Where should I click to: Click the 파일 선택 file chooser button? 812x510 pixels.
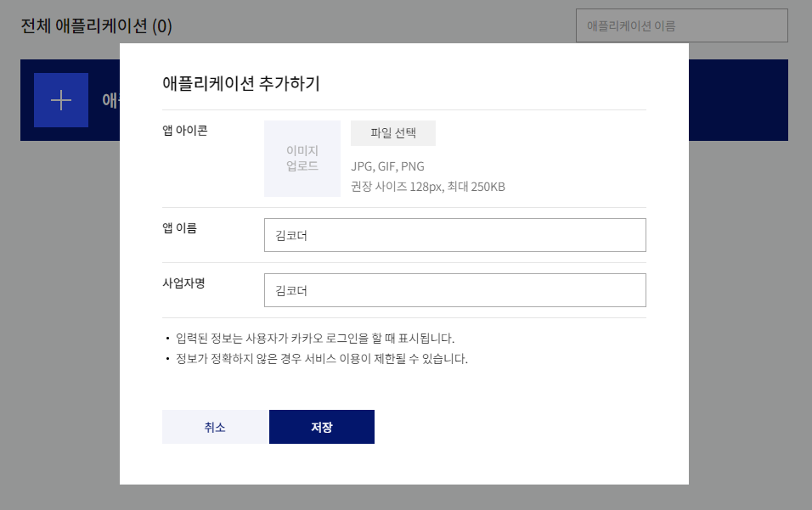tap(393, 133)
